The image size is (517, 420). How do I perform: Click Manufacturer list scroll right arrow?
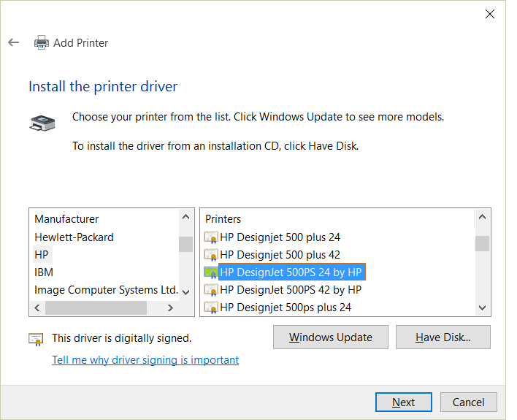tap(170, 308)
